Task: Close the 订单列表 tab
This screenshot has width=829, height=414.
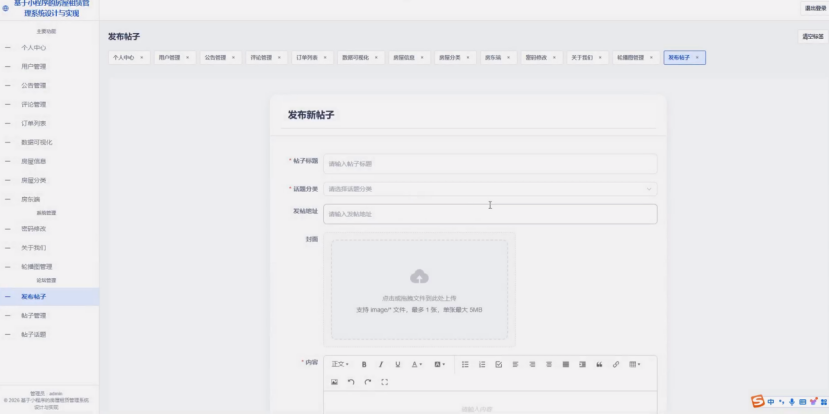Action: [x=325, y=58]
